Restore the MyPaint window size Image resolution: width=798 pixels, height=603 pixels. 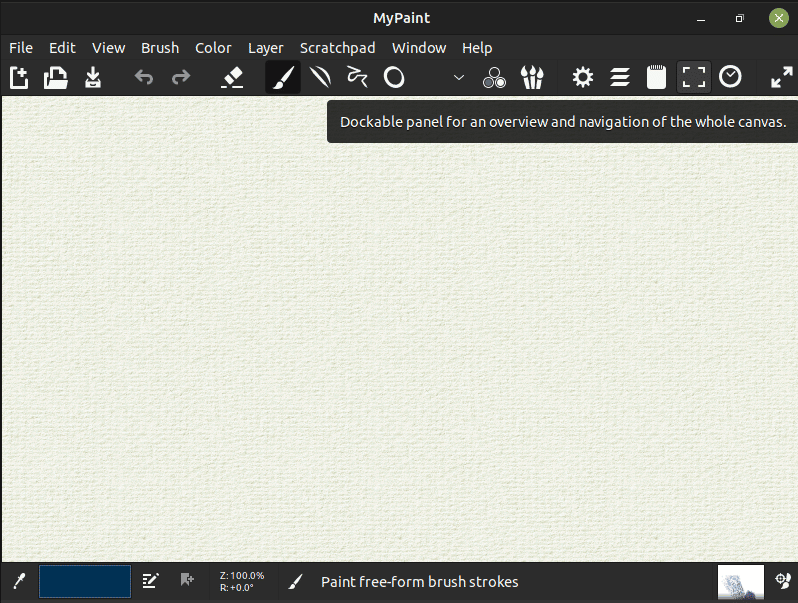click(x=739, y=18)
